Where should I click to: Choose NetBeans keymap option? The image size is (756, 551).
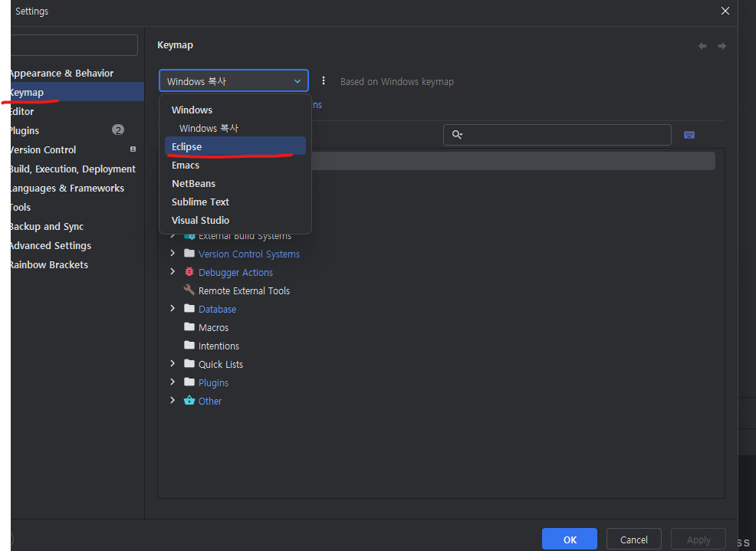click(x=235, y=183)
